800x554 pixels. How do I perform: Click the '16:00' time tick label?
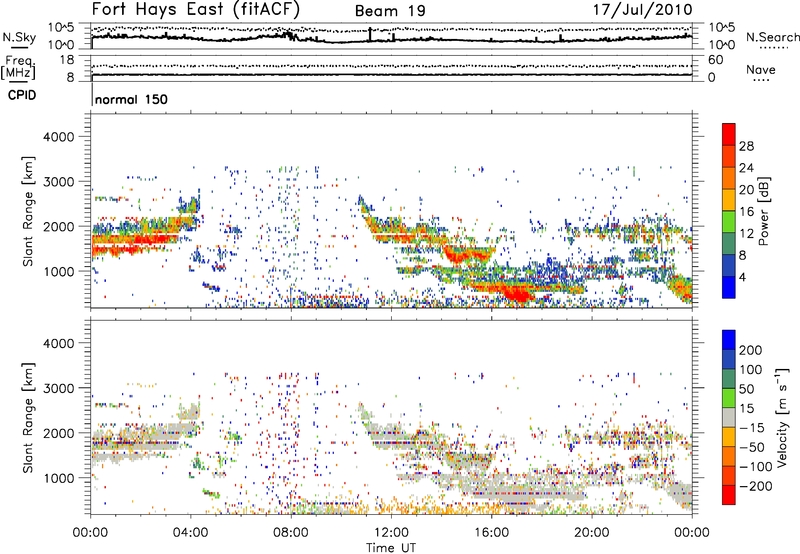pyautogui.click(x=491, y=533)
